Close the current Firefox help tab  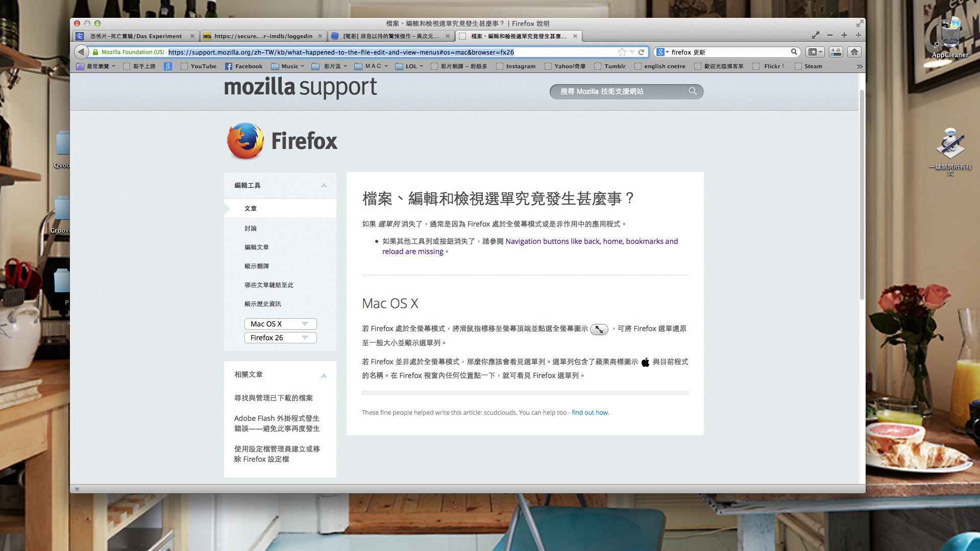pyautogui.click(x=575, y=36)
